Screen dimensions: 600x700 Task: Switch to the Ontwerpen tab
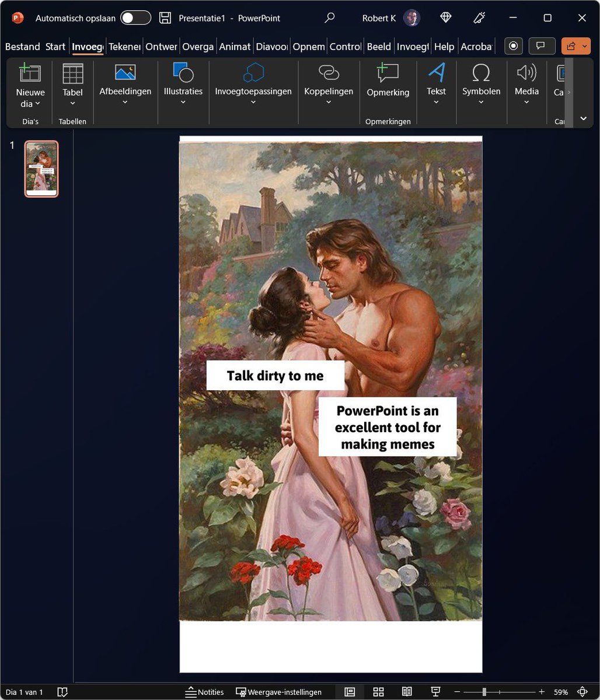pyautogui.click(x=161, y=47)
